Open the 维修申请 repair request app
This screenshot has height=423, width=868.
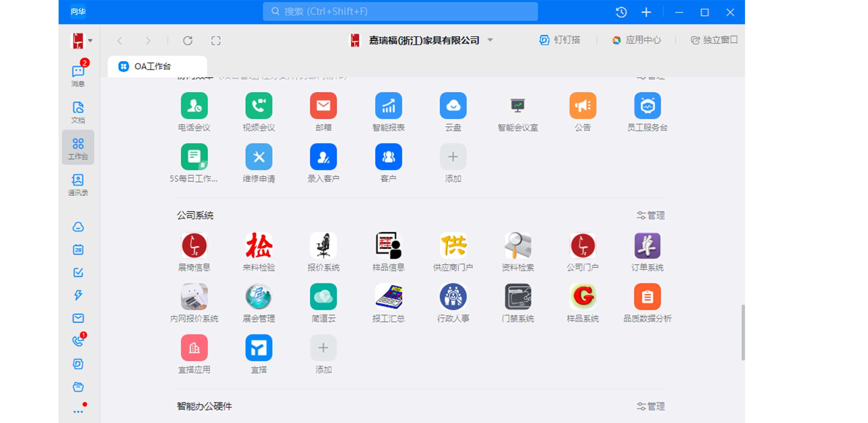(259, 157)
